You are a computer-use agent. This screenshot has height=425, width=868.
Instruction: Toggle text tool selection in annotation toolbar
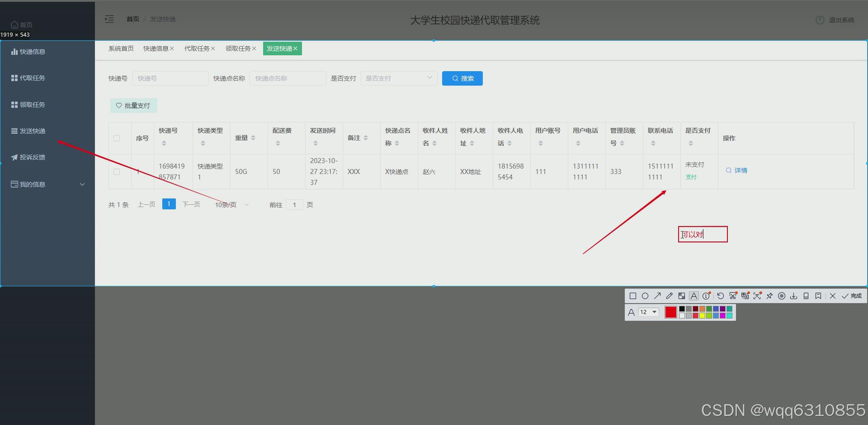coord(694,296)
